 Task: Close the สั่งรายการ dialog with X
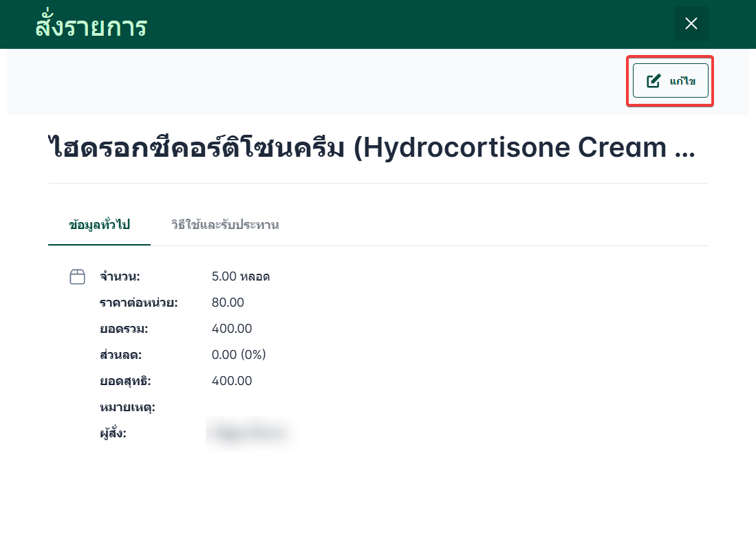coord(691,23)
